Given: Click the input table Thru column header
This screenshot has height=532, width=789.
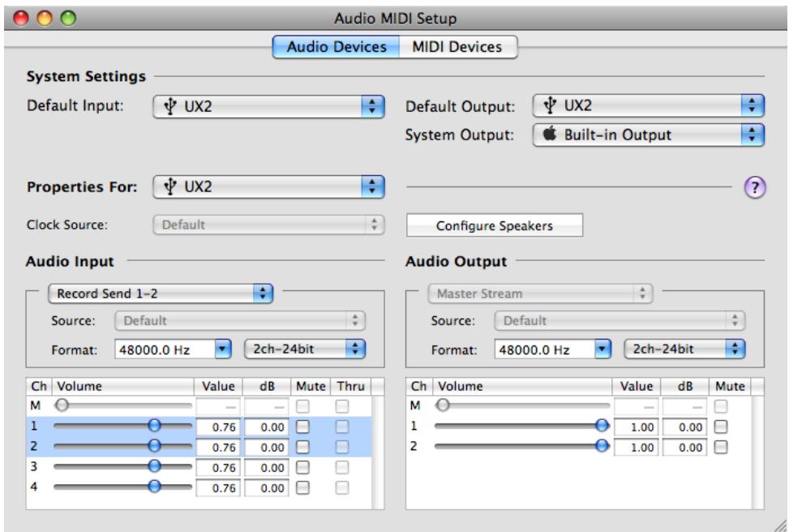Looking at the screenshot, I should click(352, 387).
